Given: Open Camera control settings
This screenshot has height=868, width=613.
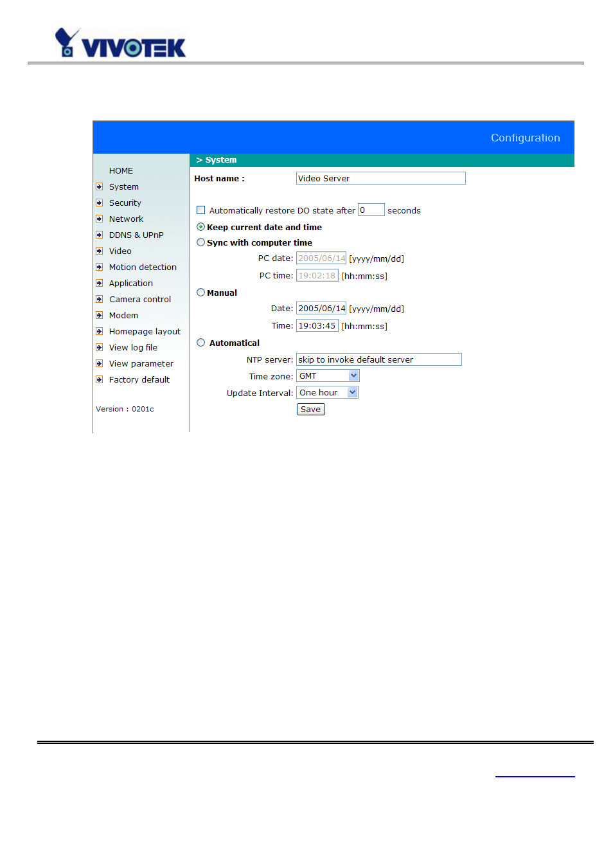Looking at the screenshot, I should tap(140, 300).
